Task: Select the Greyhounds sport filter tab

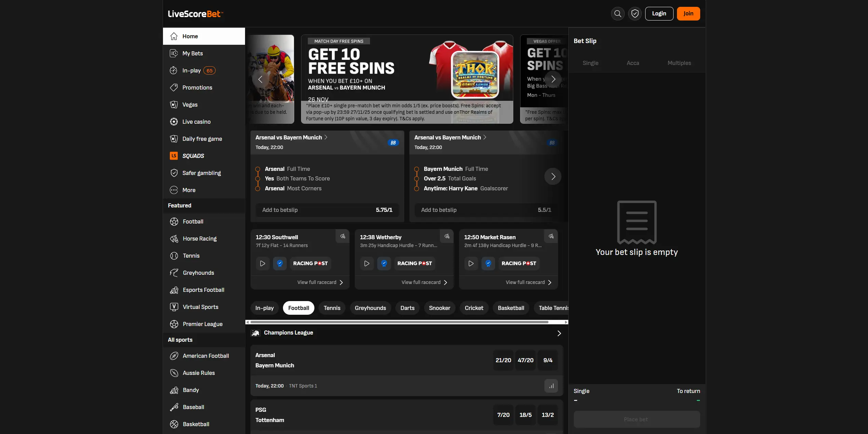Action: click(370, 308)
